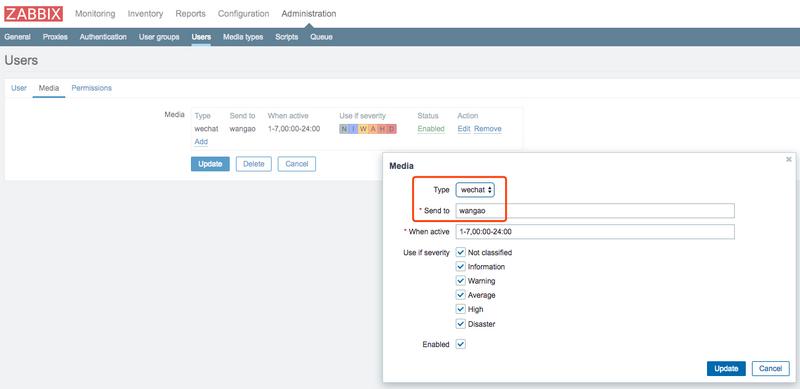The image size is (800, 389).
Task: Go to Media types submenu
Action: pyautogui.click(x=243, y=37)
